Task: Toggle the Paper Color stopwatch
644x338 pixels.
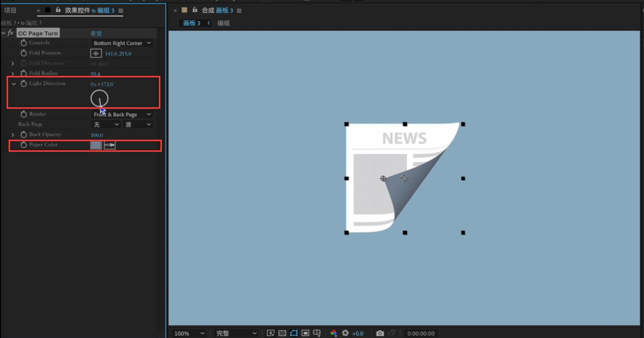Action: click(24, 145)
